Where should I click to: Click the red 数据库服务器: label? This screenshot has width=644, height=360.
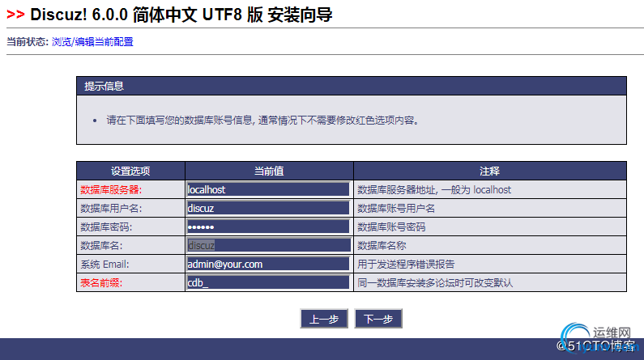(x=111, y=190)
